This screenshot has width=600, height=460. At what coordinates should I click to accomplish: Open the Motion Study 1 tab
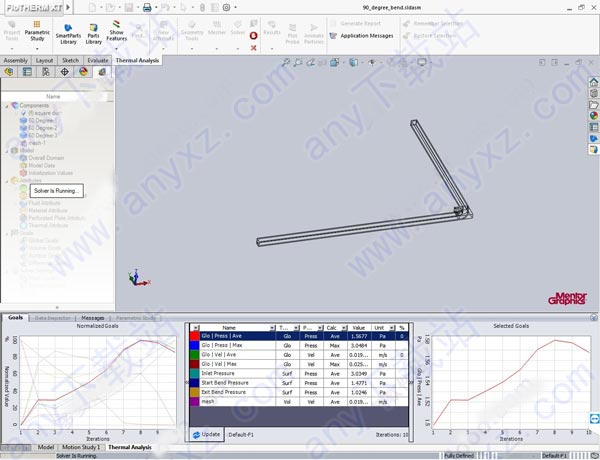[81, 447]
